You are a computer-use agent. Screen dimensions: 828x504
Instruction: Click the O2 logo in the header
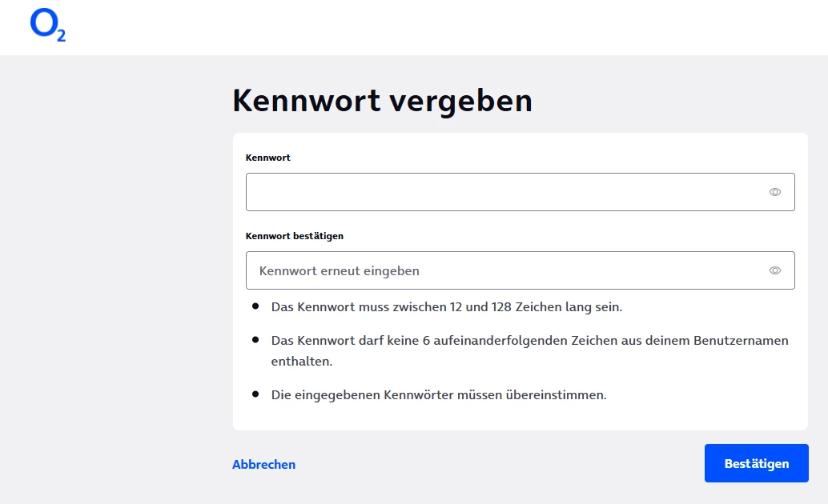tap(46, 26)
